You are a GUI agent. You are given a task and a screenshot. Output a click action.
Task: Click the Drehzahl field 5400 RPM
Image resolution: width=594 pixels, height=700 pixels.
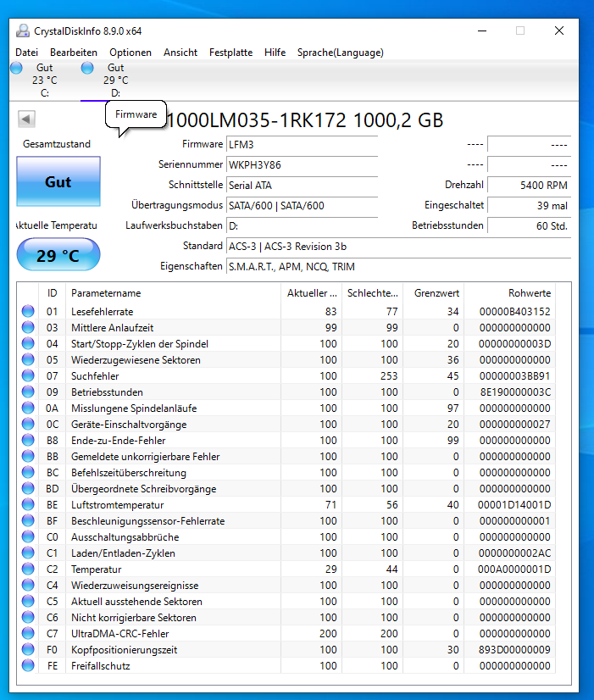(x=530, y=186)
